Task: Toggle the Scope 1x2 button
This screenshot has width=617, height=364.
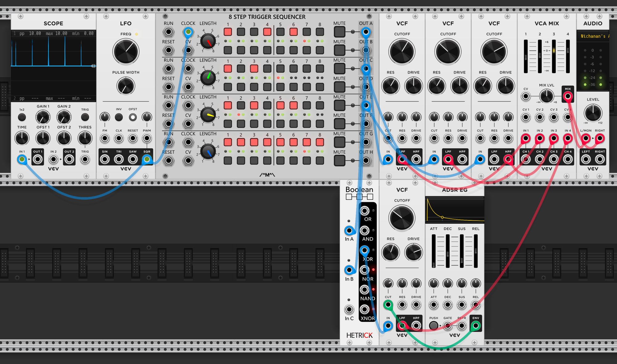Action: [x=22, y=117]
